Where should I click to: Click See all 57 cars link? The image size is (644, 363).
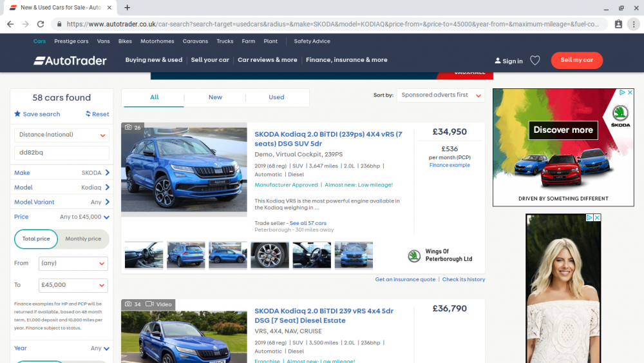(x=308, y=223)
